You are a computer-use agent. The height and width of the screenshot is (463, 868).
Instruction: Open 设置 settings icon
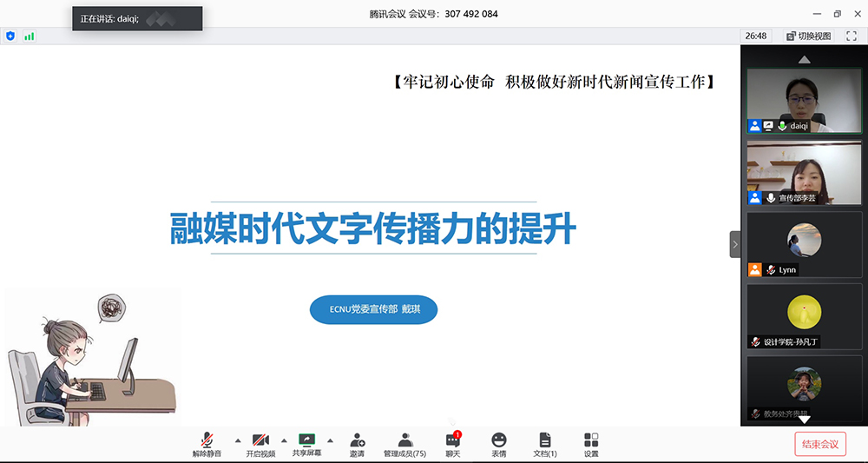coord(591,444)
